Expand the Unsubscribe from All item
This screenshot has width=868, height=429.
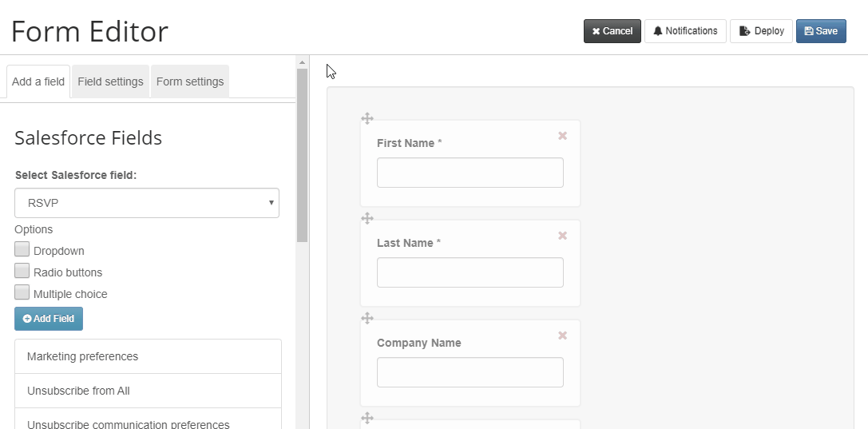point(149,391)
